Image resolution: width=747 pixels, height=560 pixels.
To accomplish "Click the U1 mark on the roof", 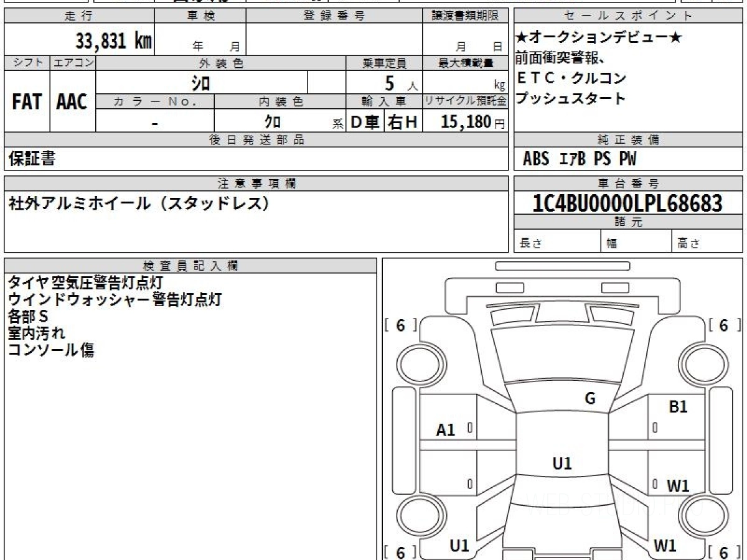I will 562,463.
